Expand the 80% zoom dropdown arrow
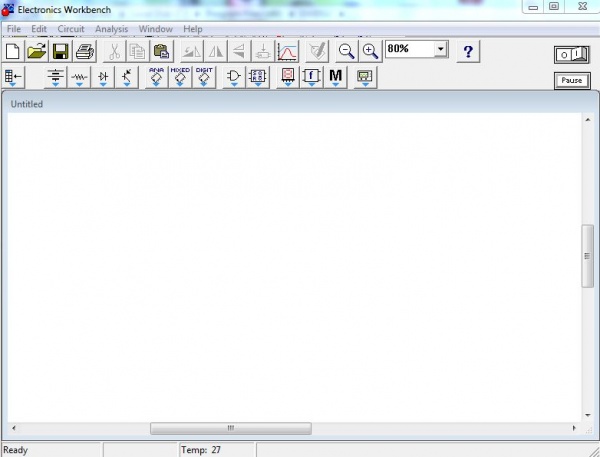Screen dimensions: 600x457 440,49
